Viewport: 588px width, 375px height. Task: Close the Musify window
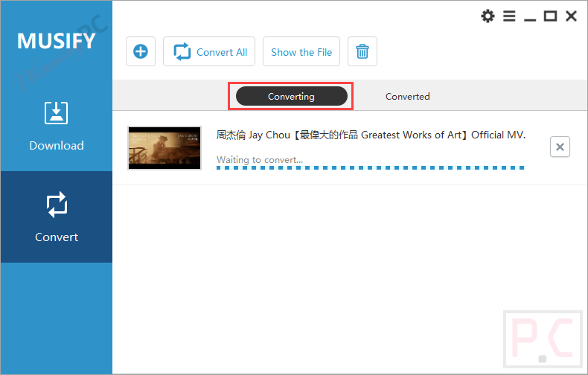(571, 16)
